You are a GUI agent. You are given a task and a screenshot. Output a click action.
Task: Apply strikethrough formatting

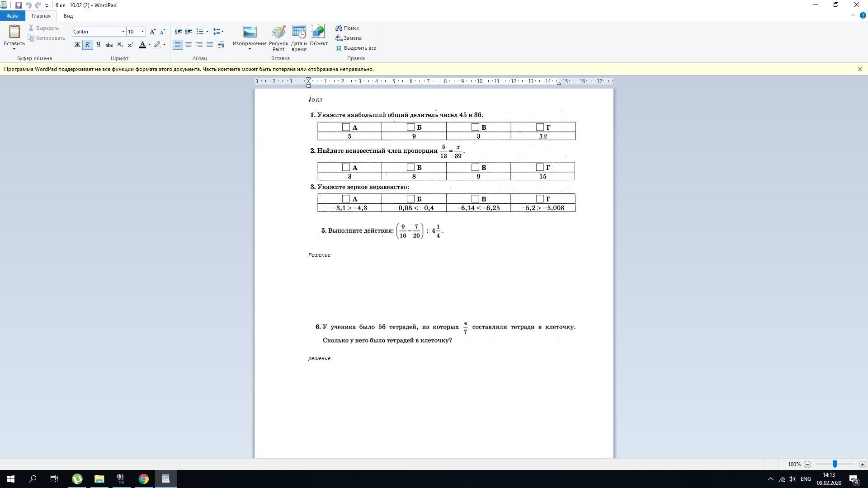point(109,45)
